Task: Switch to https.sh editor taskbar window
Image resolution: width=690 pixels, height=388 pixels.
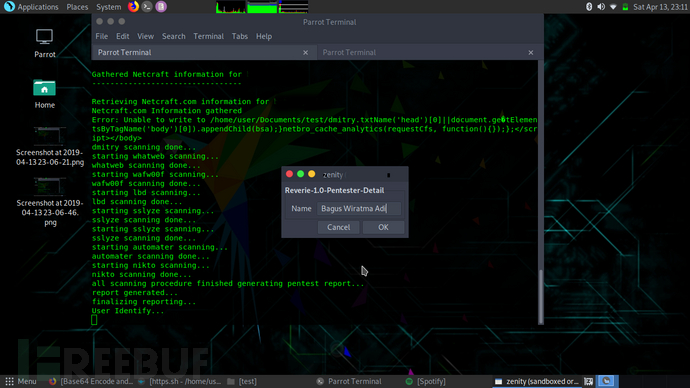Action: [x=180, y=381]
